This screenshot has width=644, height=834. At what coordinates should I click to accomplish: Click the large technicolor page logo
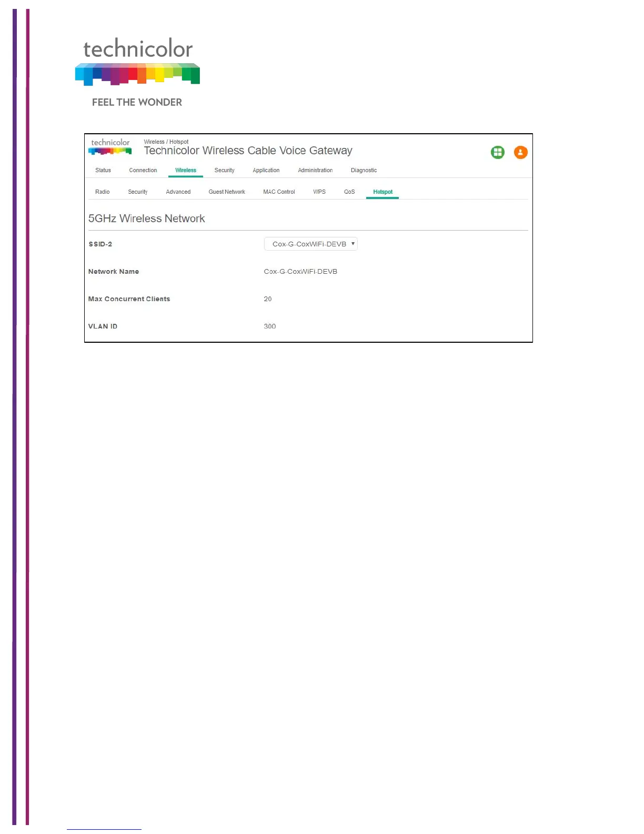[137, 62]
